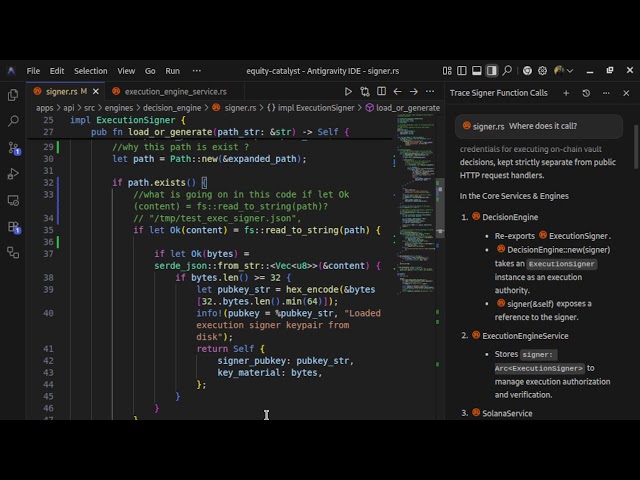Open Extensions view in activity bar
640x480 pixels.
(x=13, y=227)
